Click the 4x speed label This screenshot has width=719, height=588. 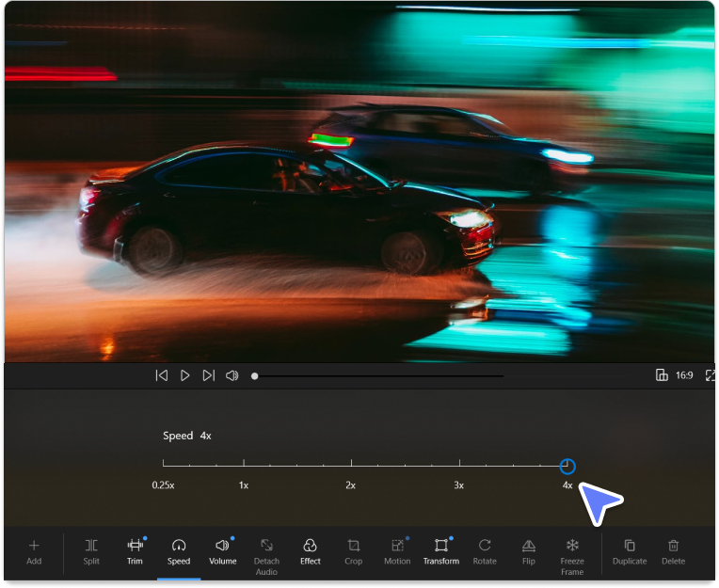(567, 485)
